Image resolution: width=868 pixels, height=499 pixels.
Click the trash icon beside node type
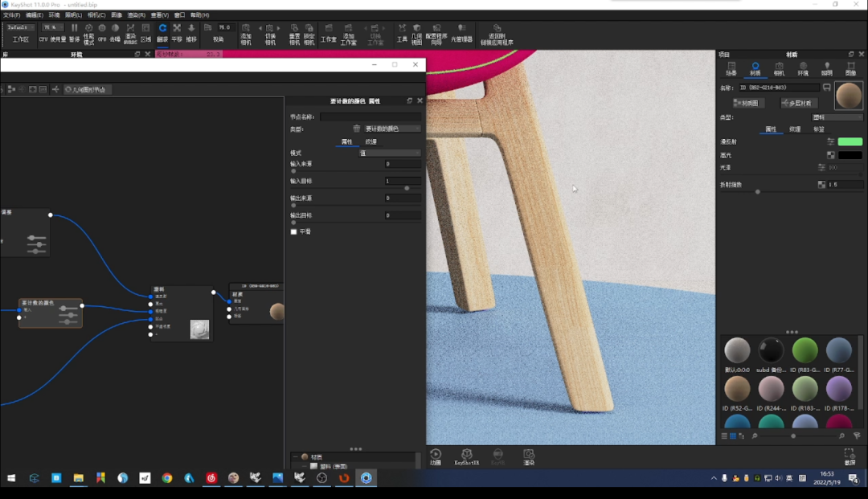point(357,129)
